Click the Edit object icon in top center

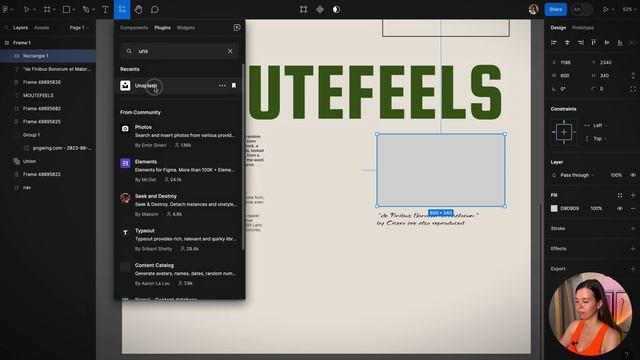[x=303, y=9]
